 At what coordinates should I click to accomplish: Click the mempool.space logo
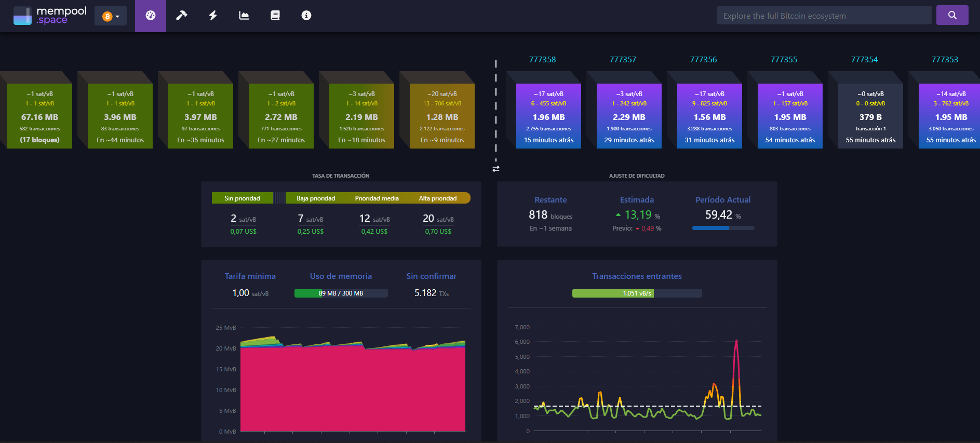click(50, 16)
